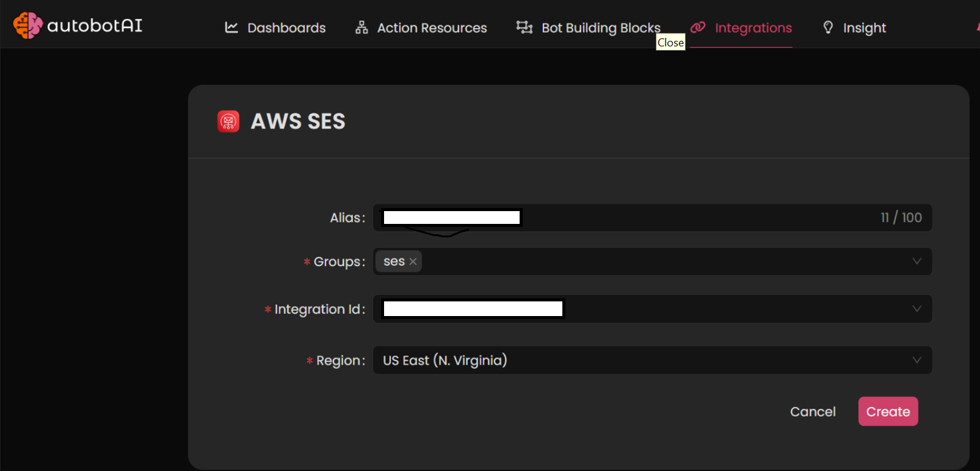Viewport: 980px width, 471px height.
Task: Click the 11/100 character counter
Action: [901, 217]
